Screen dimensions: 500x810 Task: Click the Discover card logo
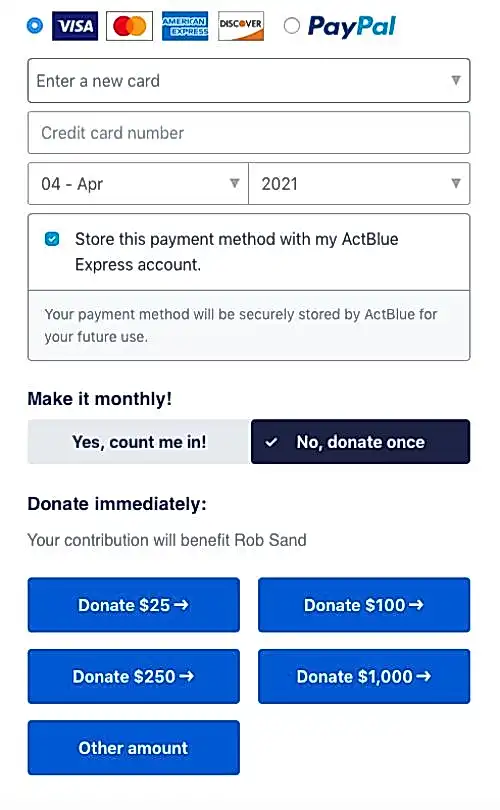[241, 26]
